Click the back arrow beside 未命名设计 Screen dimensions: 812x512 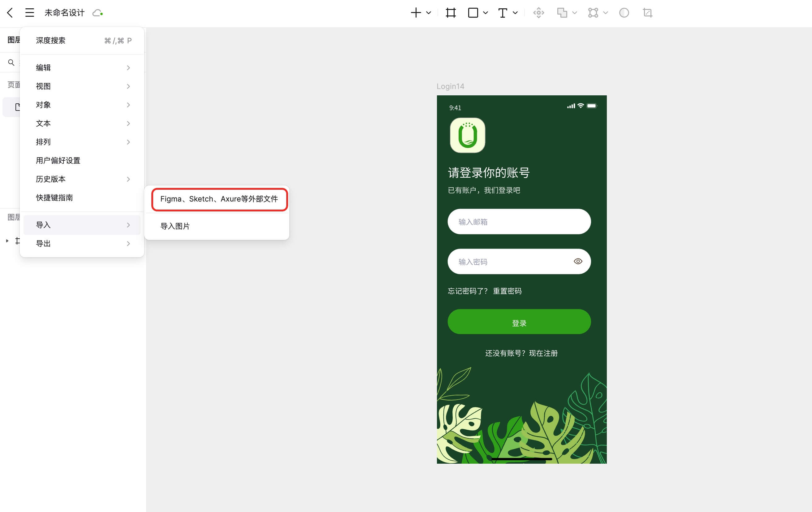(10, 12)
